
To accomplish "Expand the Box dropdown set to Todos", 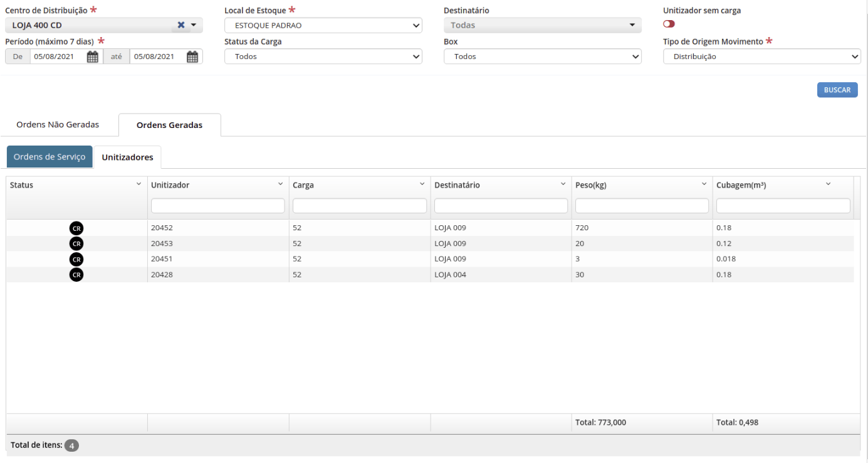I will [543, 56].
